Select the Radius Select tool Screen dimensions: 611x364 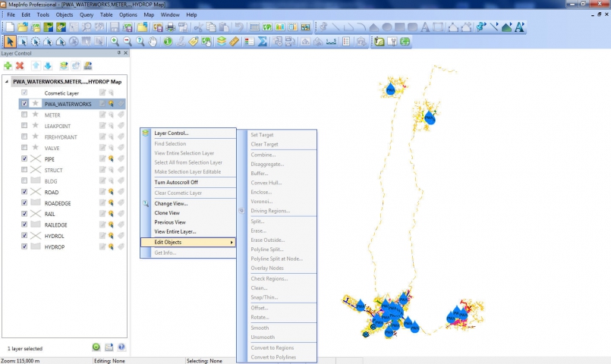(x=36, y=41)
